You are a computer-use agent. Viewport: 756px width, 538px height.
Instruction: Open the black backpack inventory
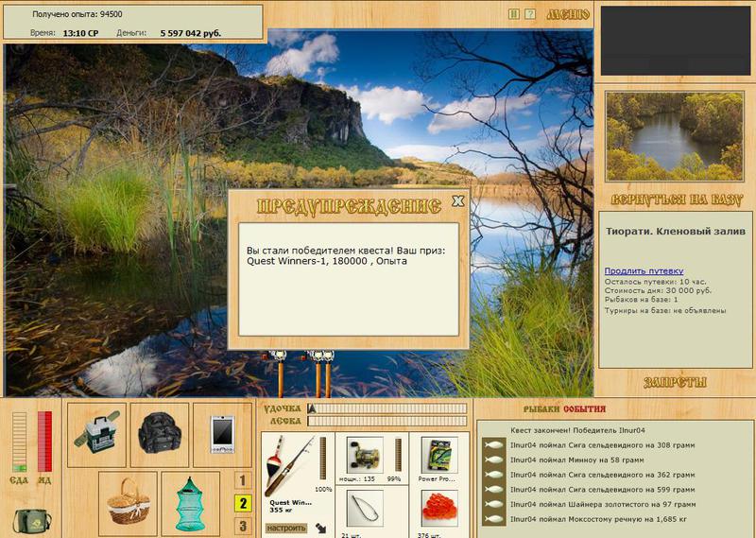click(160, 435)
